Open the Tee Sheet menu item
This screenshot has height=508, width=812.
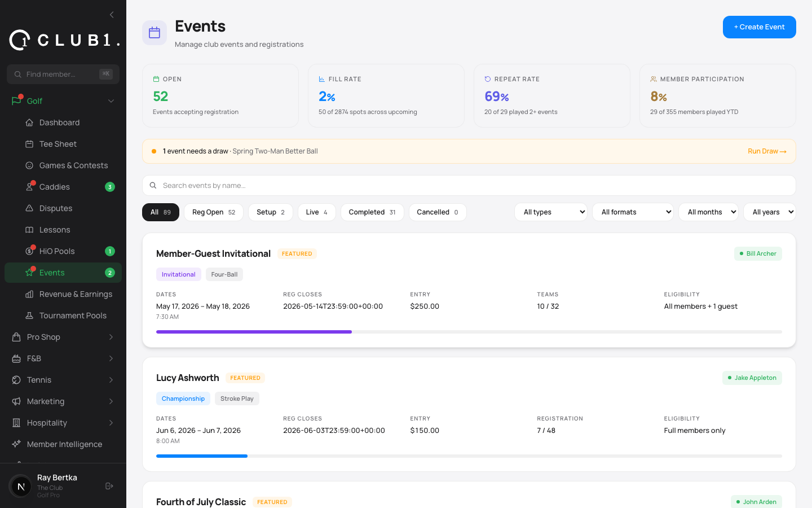pos(63,144)
